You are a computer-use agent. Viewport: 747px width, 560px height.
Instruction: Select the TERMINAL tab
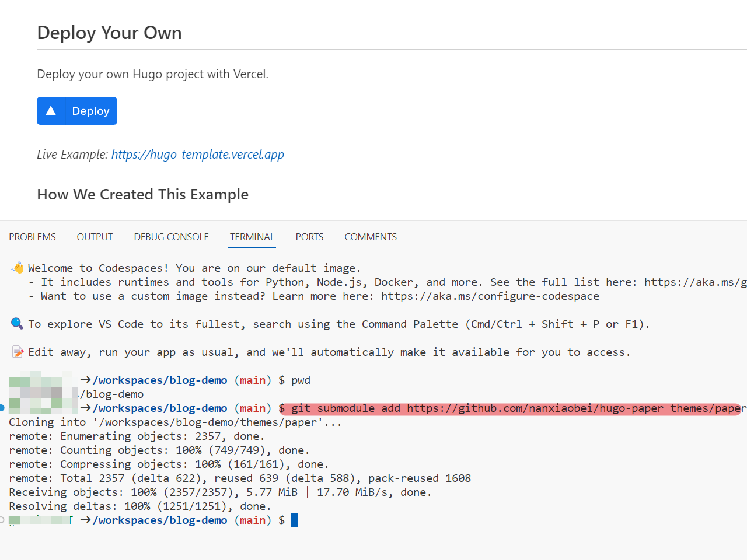(x=252, y=237)
